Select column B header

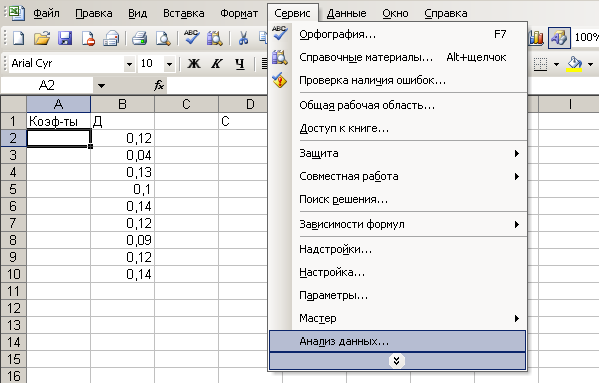[x=122, y=104]
